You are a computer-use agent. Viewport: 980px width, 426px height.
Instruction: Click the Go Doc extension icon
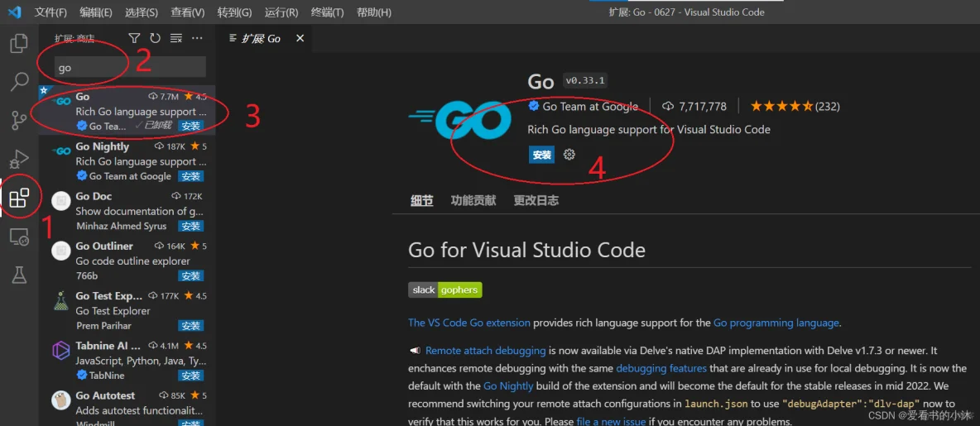(61, 200)
